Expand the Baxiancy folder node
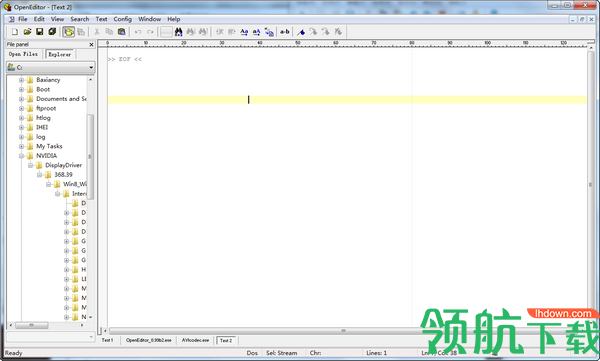 tap(22, 80)
